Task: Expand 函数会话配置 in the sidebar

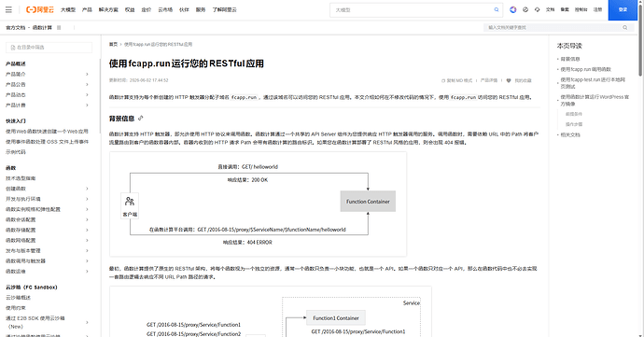Action: pyautogui.click(x=87, y=219)
